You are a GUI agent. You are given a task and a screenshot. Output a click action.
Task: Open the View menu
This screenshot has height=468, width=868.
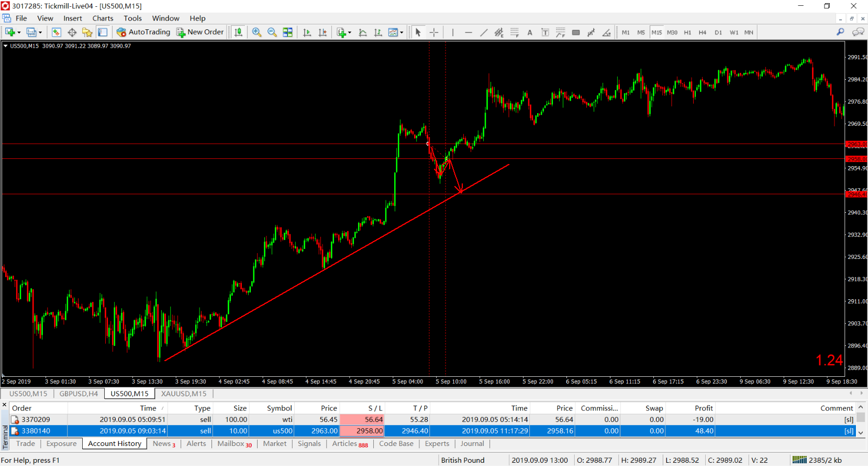[45, 18]
